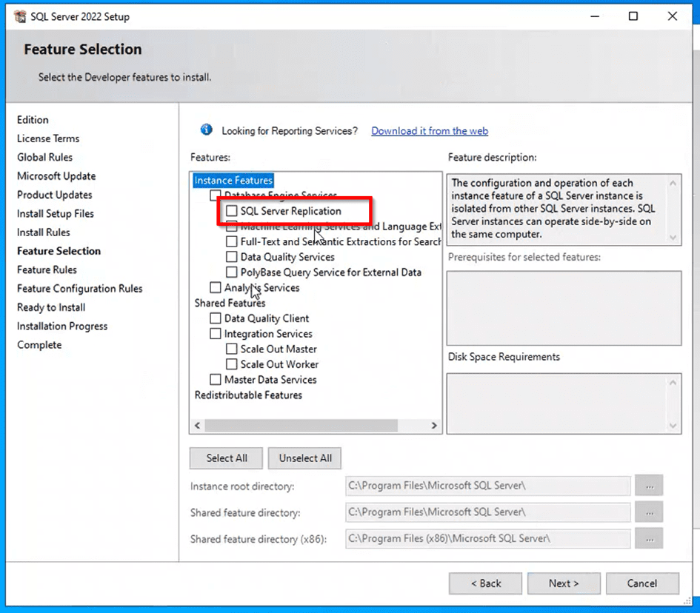Close the SQL Server 2022 Setup window
The width and height of the screenshot is (700, 613).
(673, 16)
